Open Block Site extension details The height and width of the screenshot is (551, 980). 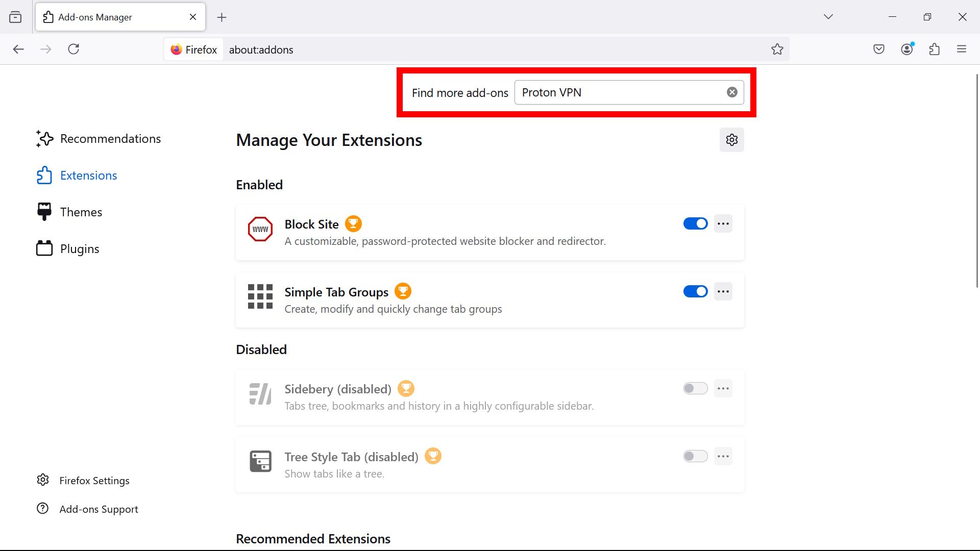tap(489, 233)
